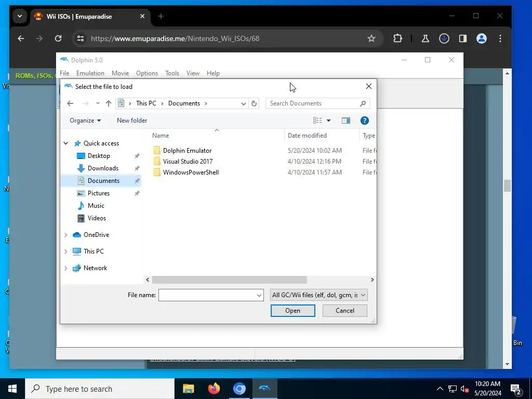Screen dimensions: 532x399
Task: Open Chrome extensions puzzle icon
Action: pyautogui.click(x=397, y=38)
